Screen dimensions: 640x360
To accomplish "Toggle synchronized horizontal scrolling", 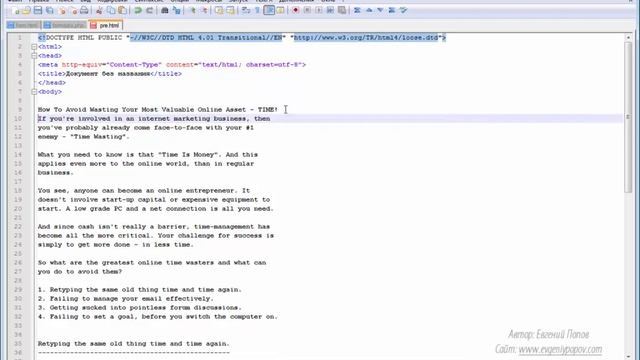I will click(230, 10).
